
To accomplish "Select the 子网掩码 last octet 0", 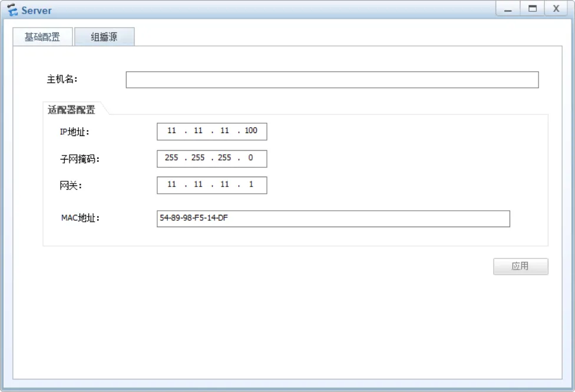I will tap(250, 158).
